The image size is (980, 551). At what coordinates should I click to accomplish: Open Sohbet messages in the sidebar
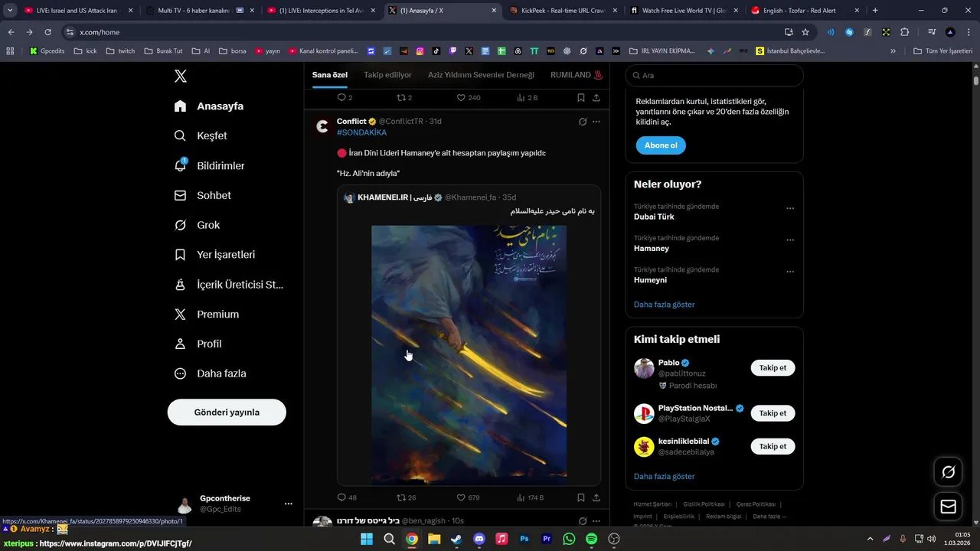pyautogui.click(x=203, y=195)
